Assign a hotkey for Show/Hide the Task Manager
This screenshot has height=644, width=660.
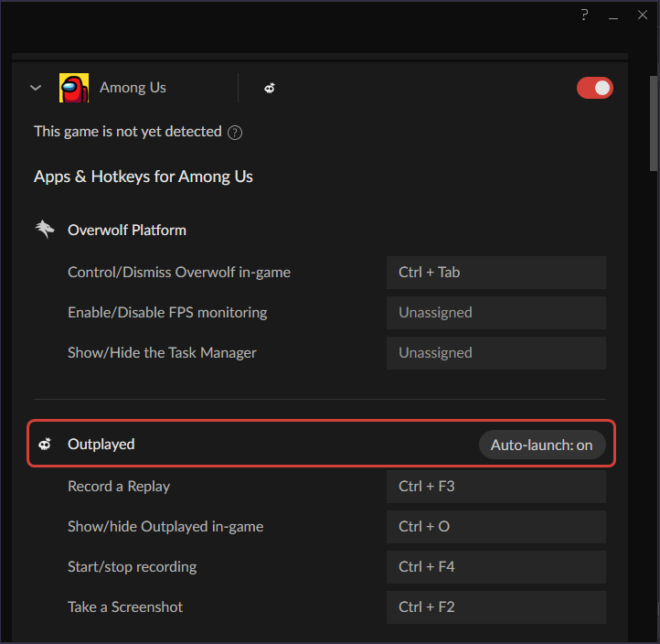pyautogui.click(x=495, y=353)
